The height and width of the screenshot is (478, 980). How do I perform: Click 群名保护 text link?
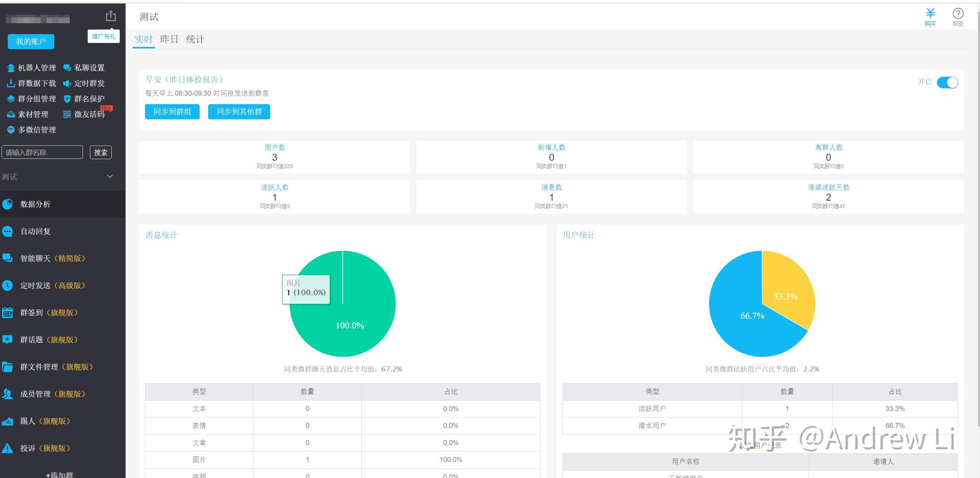(90, 99)
